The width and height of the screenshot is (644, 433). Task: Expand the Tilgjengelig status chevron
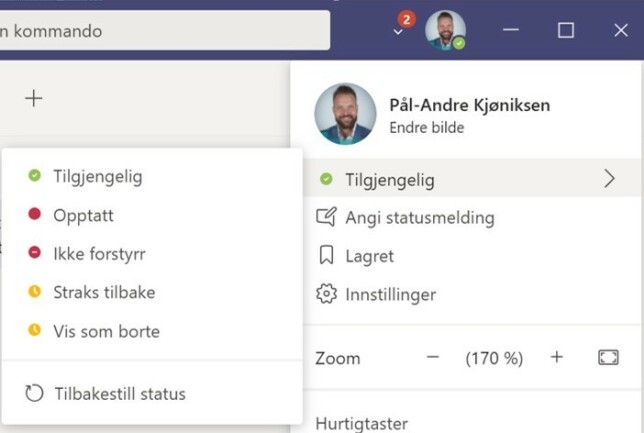pos(610,179)
